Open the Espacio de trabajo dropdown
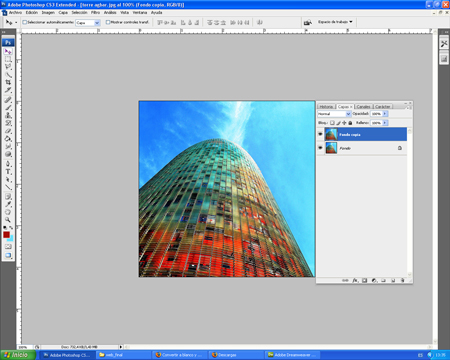Viewport: 450px width, 360px height. (335, 22)
